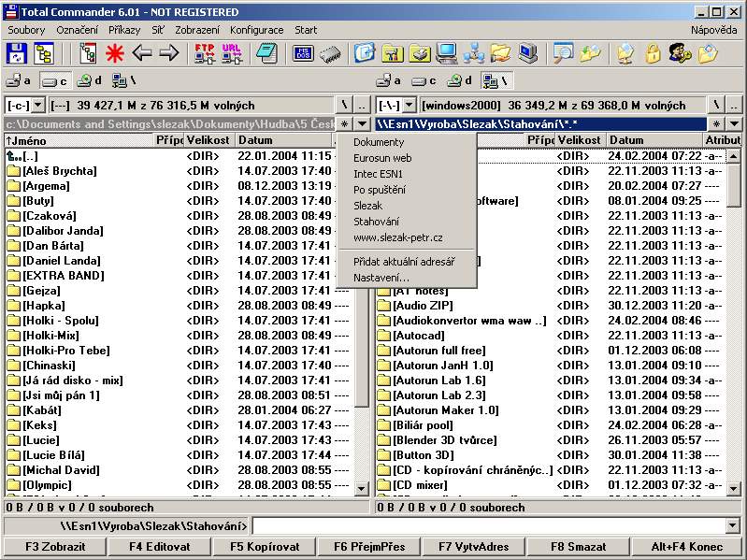Click the open folder toolbar icon
Image resolution: width=747 pixels, height=560 pixels.
click(x=500, y=53)
